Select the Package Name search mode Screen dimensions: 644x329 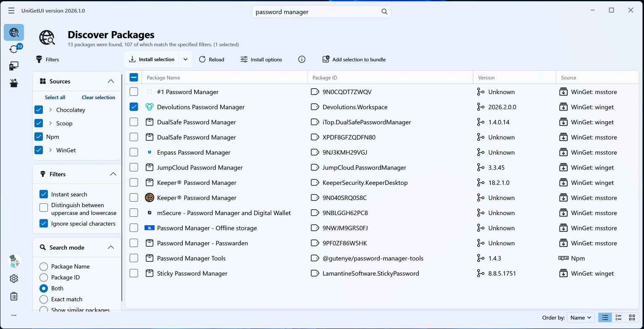tap(43, 266)
